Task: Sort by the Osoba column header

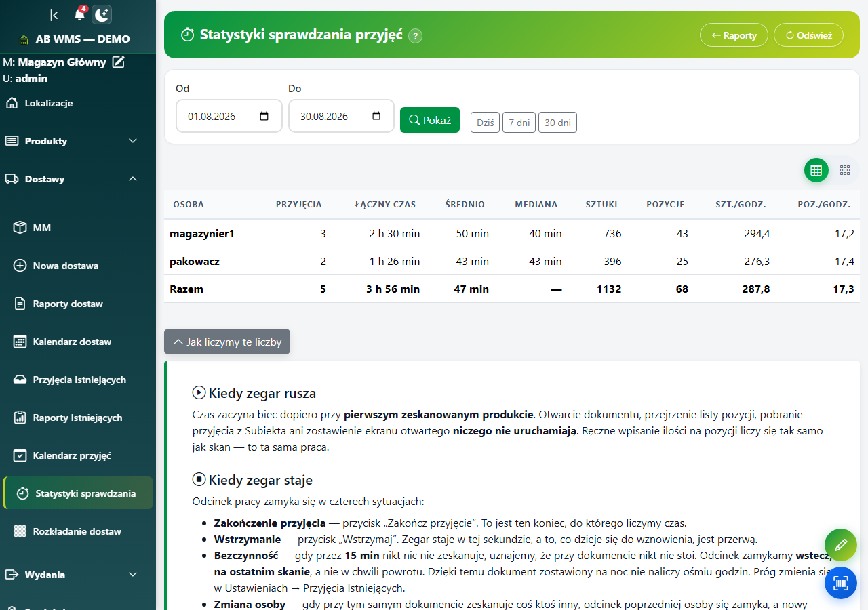Action: point(189,205)
